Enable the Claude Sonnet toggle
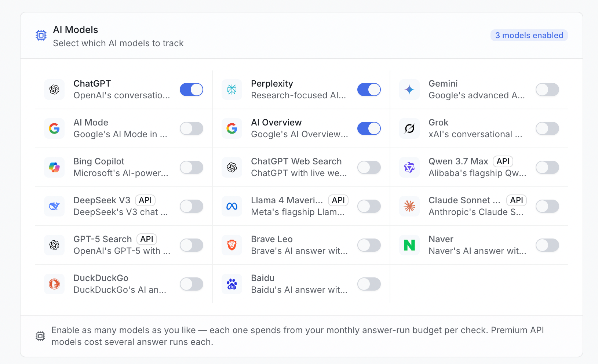The height and width of the screenshot is (364, 598). (x=547, y=206)
